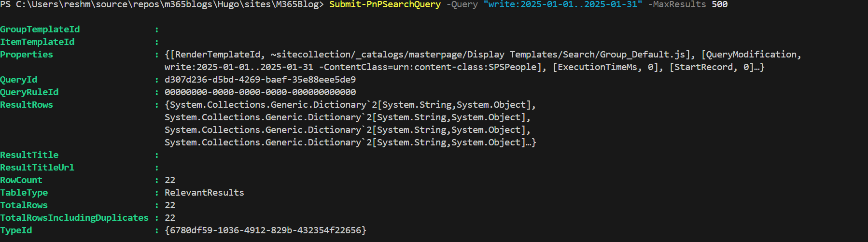Click the -Query parameter in the command

coord(462,4)
